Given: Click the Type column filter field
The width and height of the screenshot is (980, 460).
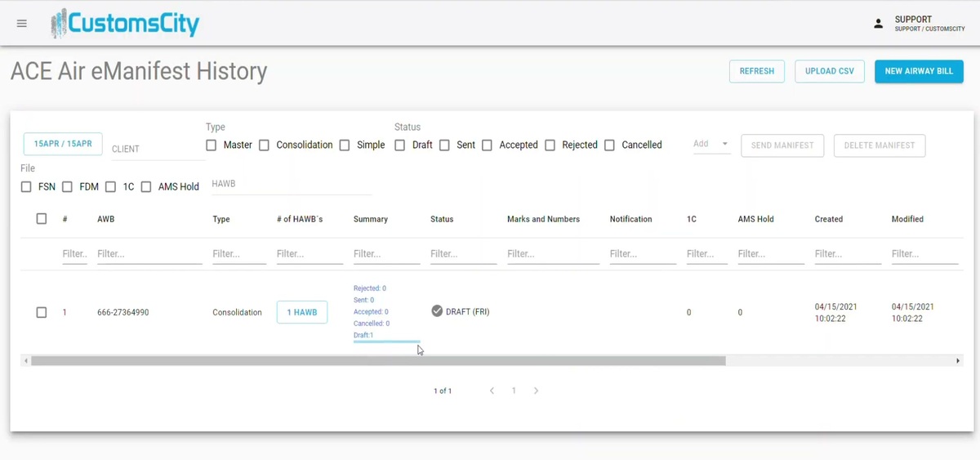Looking at the screenshot, I should pyautogui.click(x=239, y=254).
